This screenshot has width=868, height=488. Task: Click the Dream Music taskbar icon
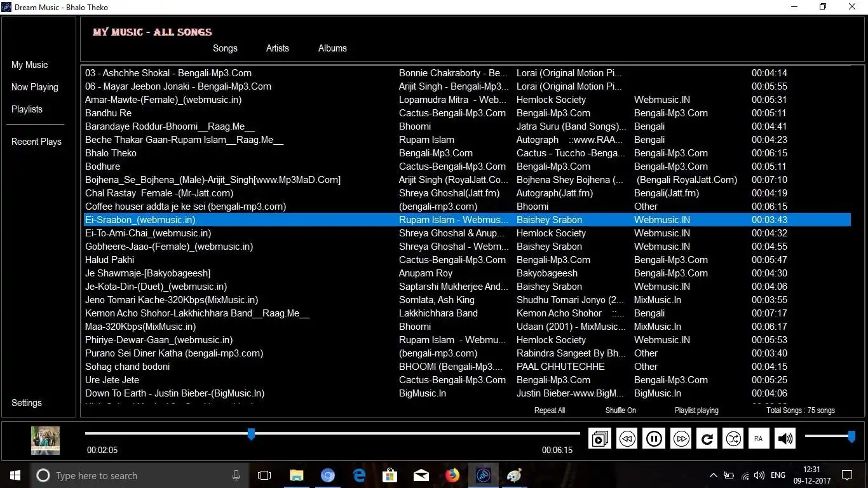pyautogui.click(x=483, y=475)
